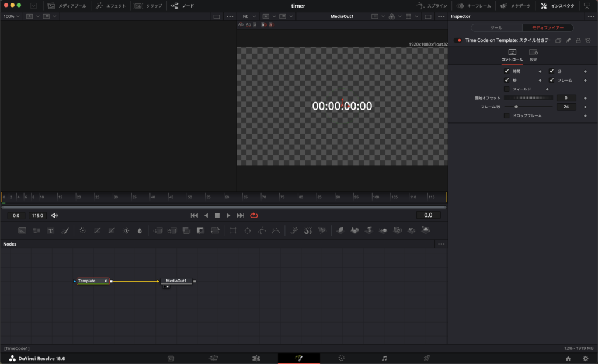Select the Paint brush tool
This screenshot has height=364, width=598.
[65, 230]
